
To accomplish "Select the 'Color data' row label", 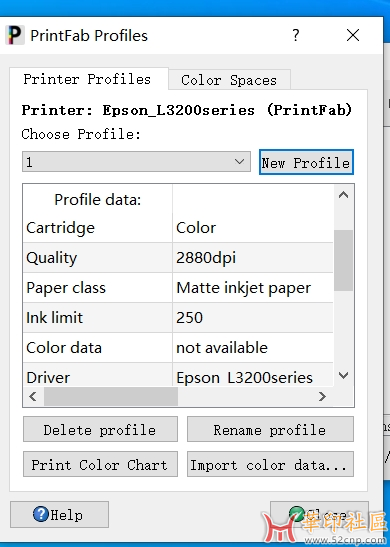I will tap(98, 348).
